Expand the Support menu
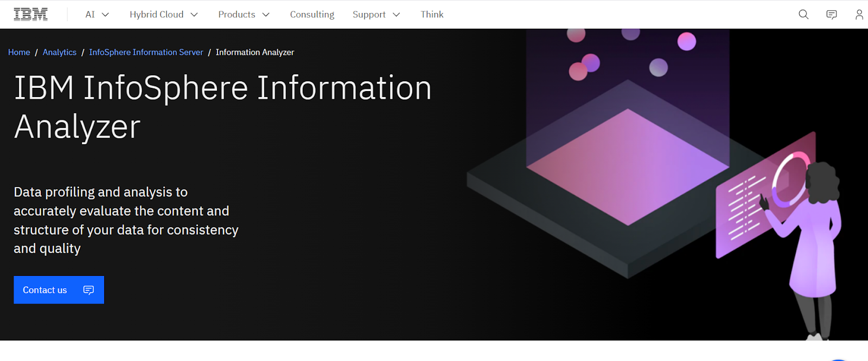 (x=376, y=15)
